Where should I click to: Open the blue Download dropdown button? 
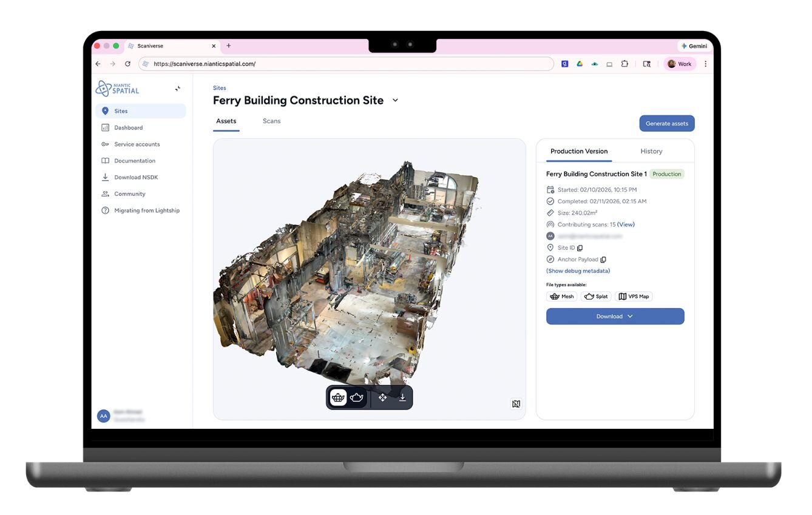coord(615,316)
